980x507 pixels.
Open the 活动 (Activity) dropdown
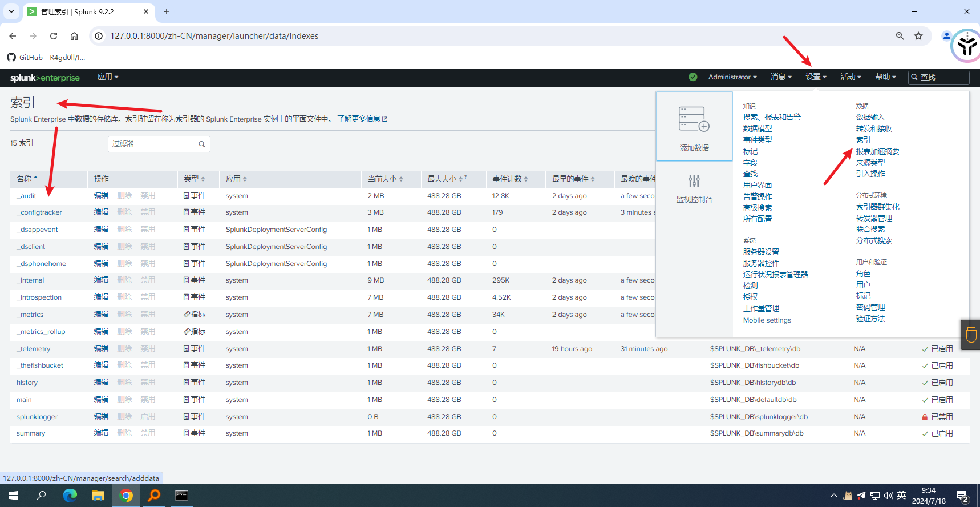[851, 77]
